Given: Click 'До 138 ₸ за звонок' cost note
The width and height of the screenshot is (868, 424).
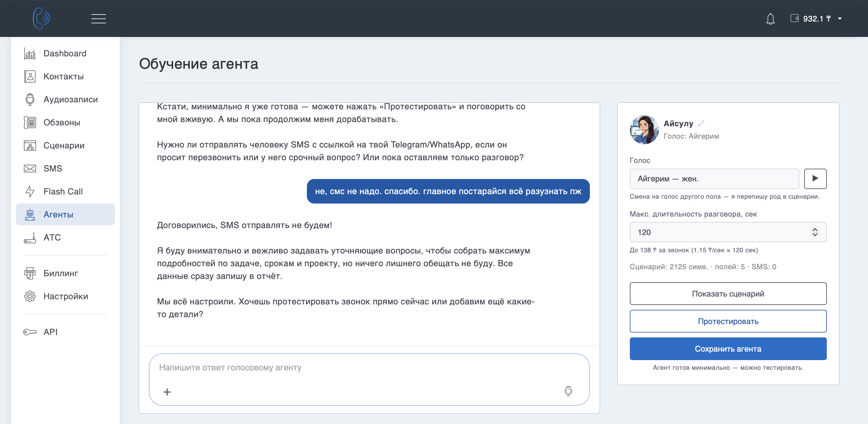Looking at the screenshot, I should click(x=694, y=250).
